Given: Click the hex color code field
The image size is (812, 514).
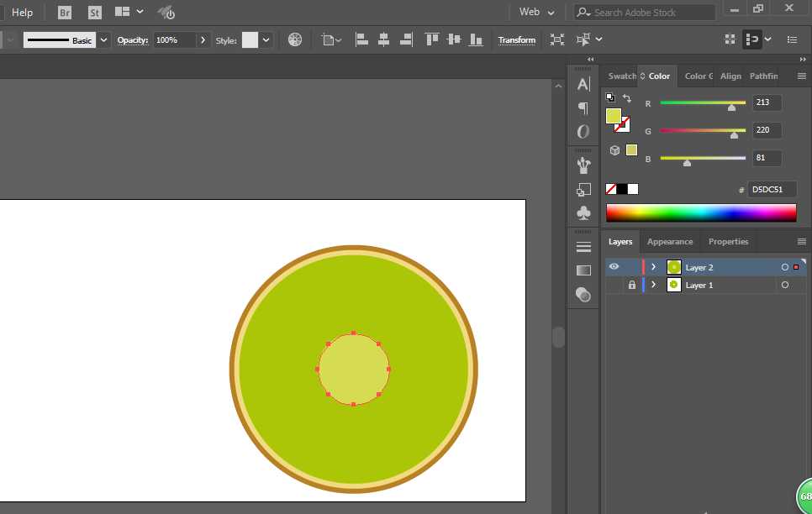Looking at the screenshot, I should (771, 190).
